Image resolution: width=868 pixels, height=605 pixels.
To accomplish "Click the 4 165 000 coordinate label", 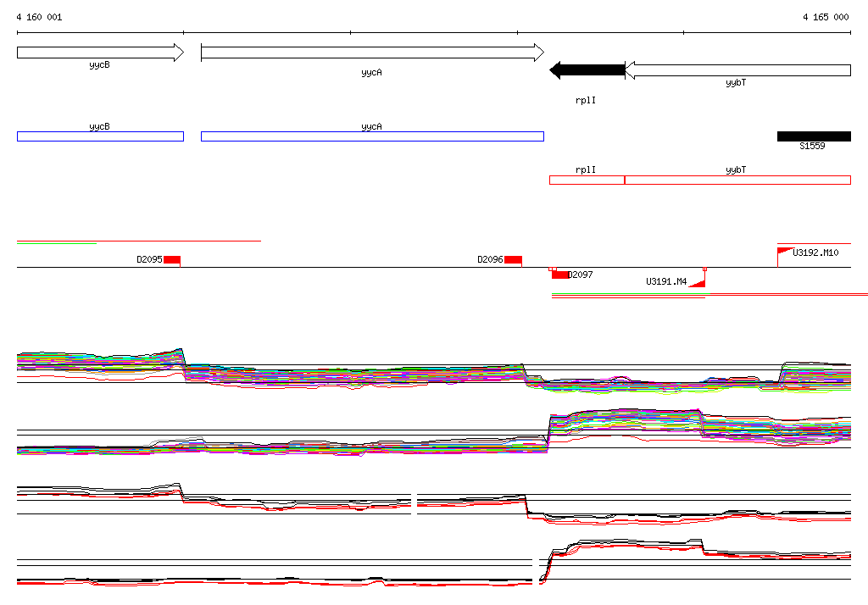I will [826, 17].
